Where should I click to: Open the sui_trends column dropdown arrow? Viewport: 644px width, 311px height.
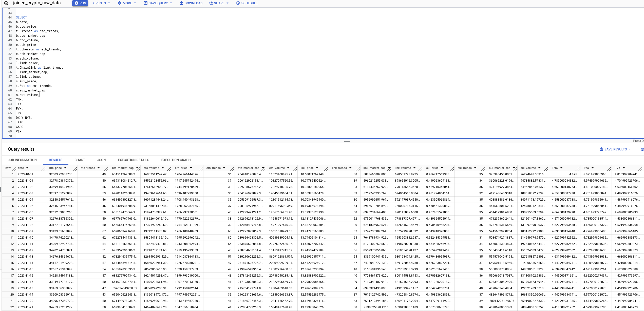(x=475, y=168)
